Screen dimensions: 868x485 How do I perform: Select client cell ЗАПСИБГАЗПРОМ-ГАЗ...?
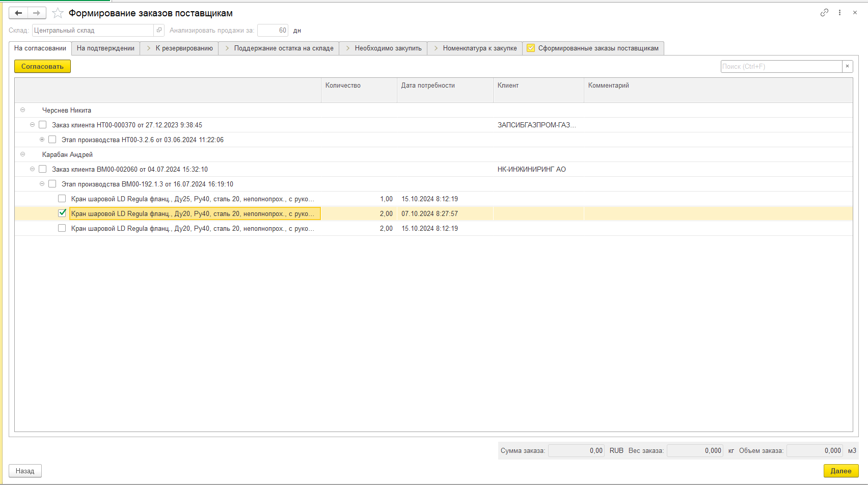[x=538, y=125]
